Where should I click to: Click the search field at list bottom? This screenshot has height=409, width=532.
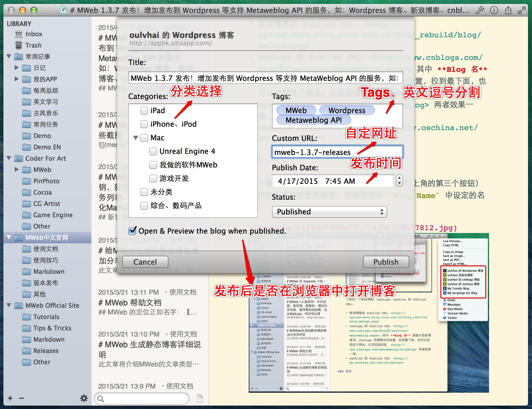click(x=142, y=399)
